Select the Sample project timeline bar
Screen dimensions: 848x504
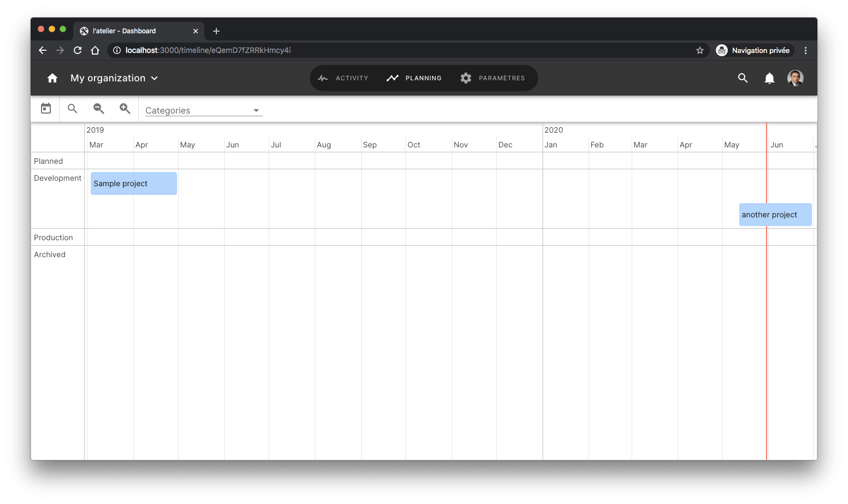click(x=134, y=183)
